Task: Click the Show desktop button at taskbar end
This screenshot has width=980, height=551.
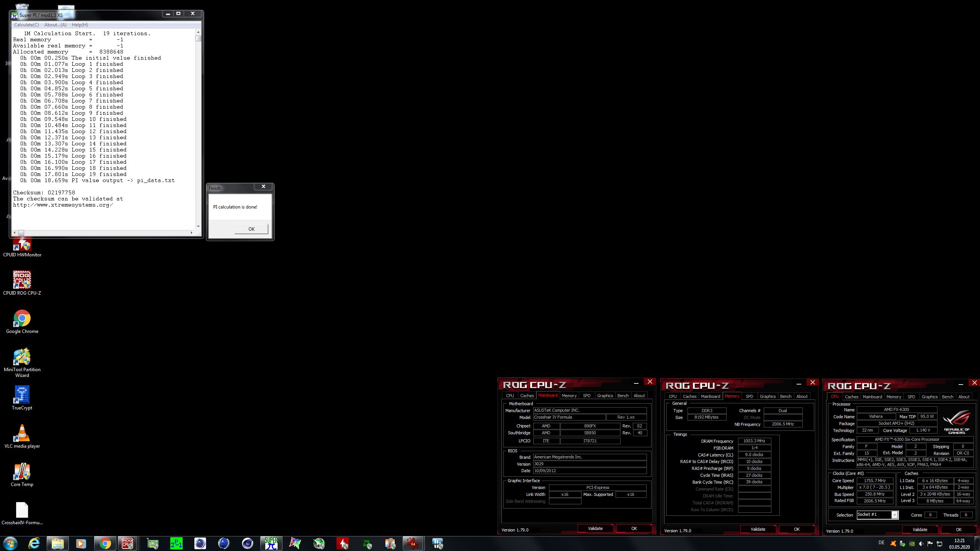Action: pos(977,543)
